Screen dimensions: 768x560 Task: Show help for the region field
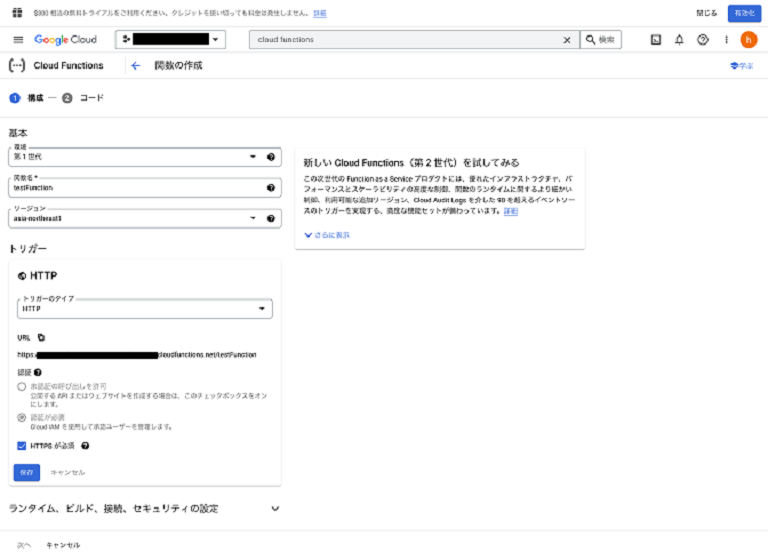pos(271,219)
